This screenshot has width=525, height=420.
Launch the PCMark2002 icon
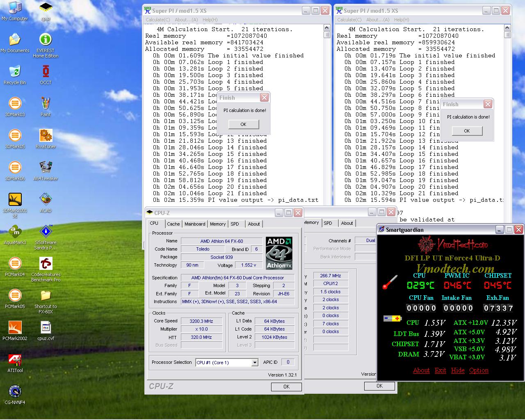15,331
